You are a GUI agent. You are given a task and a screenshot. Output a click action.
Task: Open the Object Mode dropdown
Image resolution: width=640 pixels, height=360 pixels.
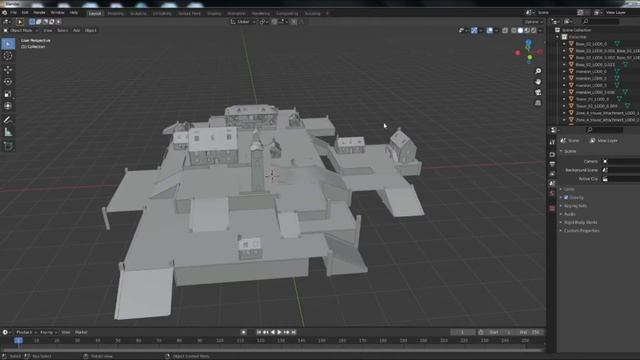pos(20,30)
